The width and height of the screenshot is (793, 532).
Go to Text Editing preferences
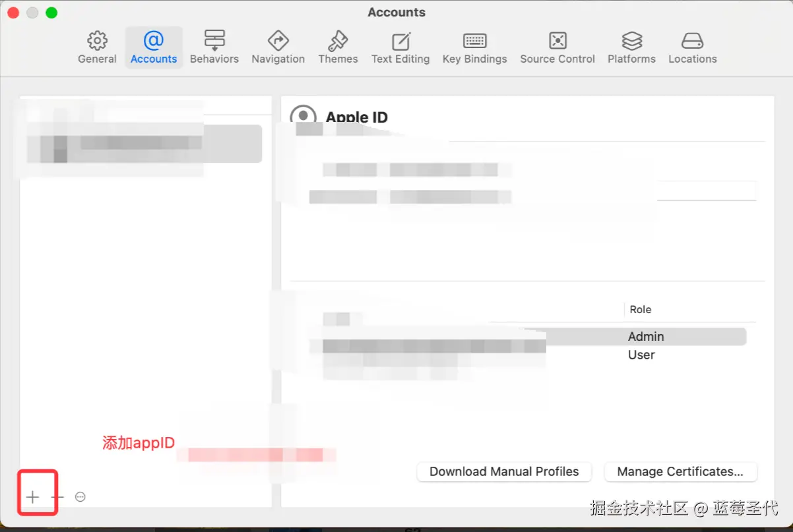pos(400,47)
